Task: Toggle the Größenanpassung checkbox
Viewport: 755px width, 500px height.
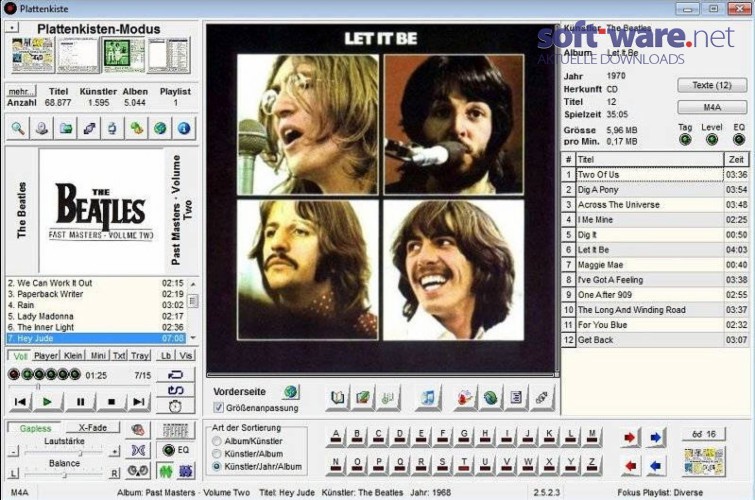Action: click(x=218, y=408)
